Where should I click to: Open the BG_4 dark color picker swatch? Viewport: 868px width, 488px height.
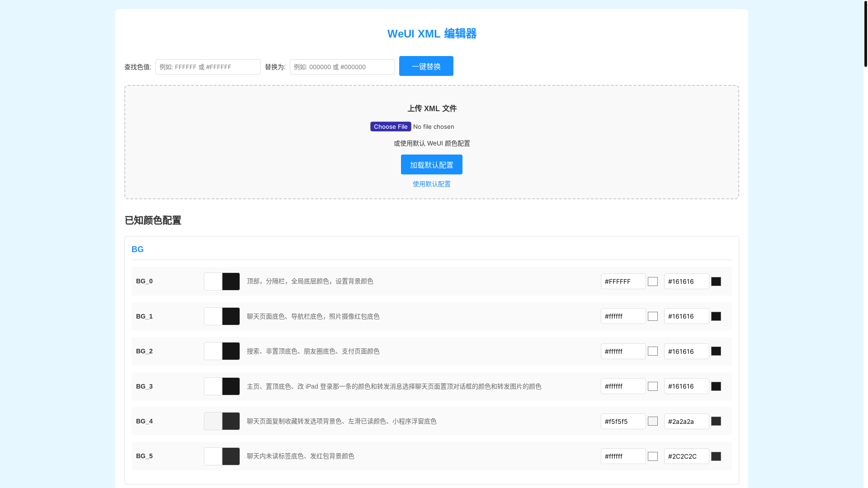click(x=716, y=421)
